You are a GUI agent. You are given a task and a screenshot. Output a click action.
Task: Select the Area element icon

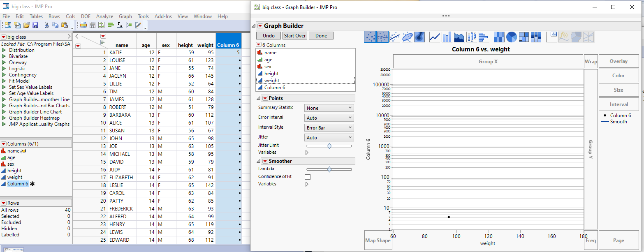459,37
